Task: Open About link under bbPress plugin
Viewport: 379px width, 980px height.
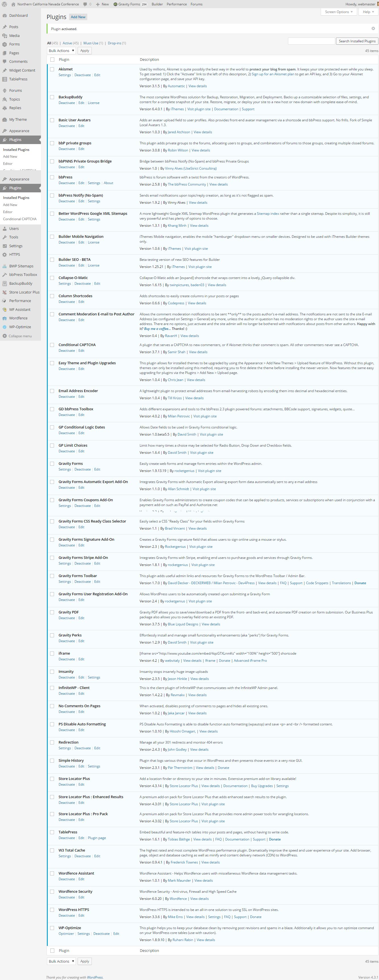Action: 108,183
